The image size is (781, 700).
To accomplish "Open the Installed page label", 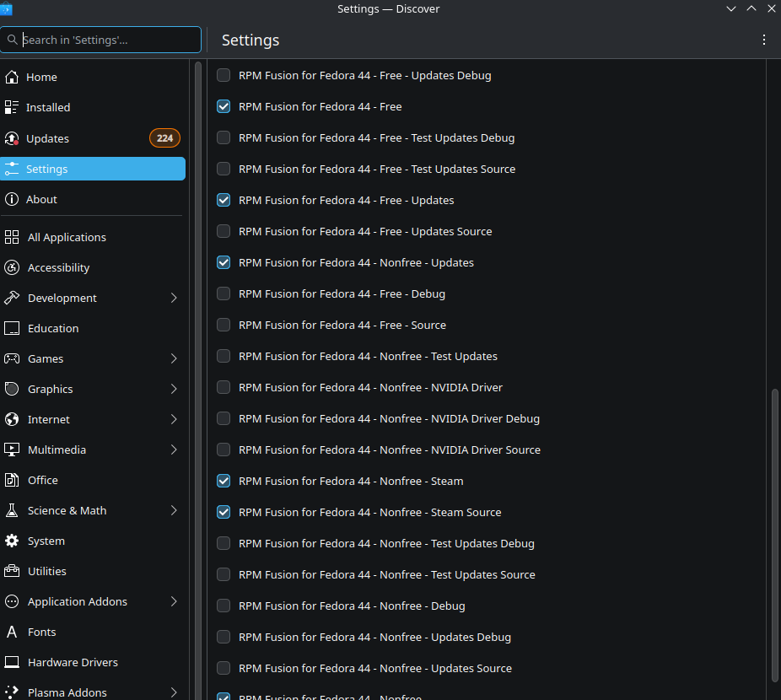I will 48,108.
